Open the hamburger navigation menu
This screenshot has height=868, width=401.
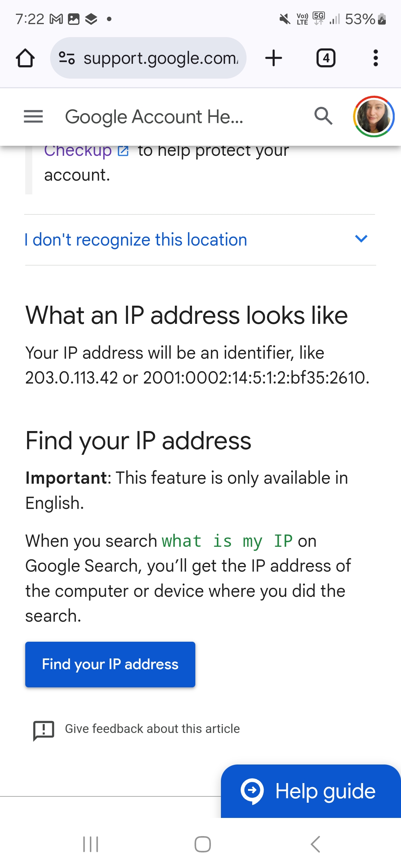click(33, 116)
